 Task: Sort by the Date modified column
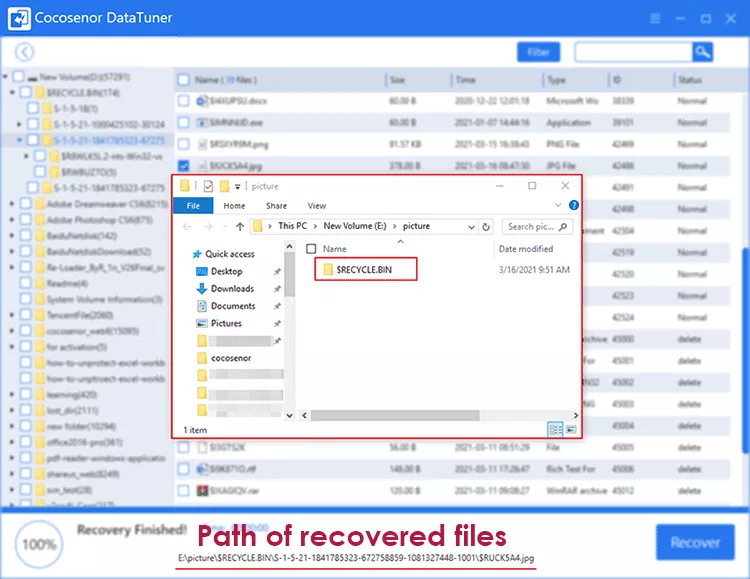coord(526,249)
